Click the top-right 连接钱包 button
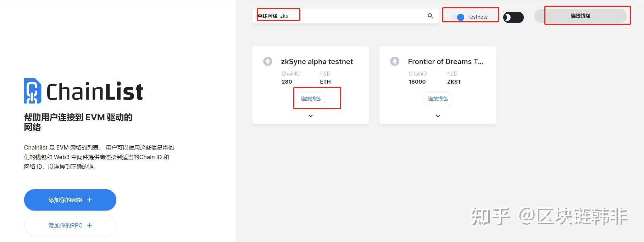 pyautogui.click(x=581, y=16)
